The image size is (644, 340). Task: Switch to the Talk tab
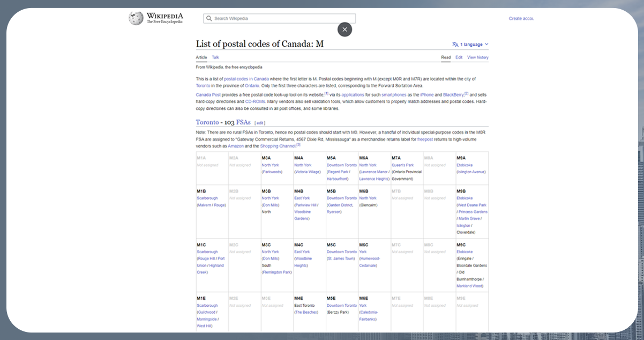(215, 57)
